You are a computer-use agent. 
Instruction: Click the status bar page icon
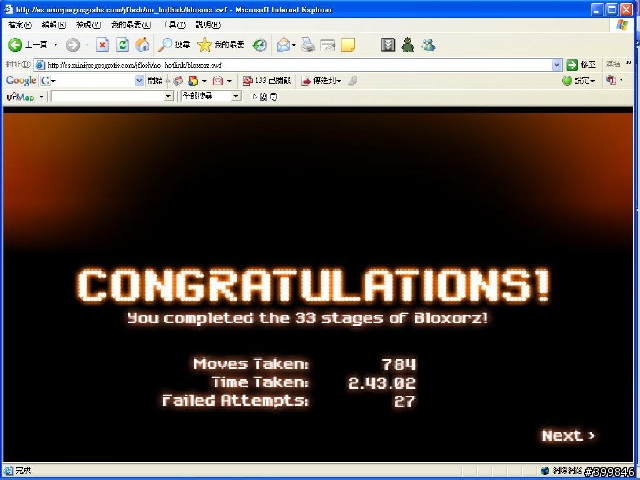(x=9, y=471)
